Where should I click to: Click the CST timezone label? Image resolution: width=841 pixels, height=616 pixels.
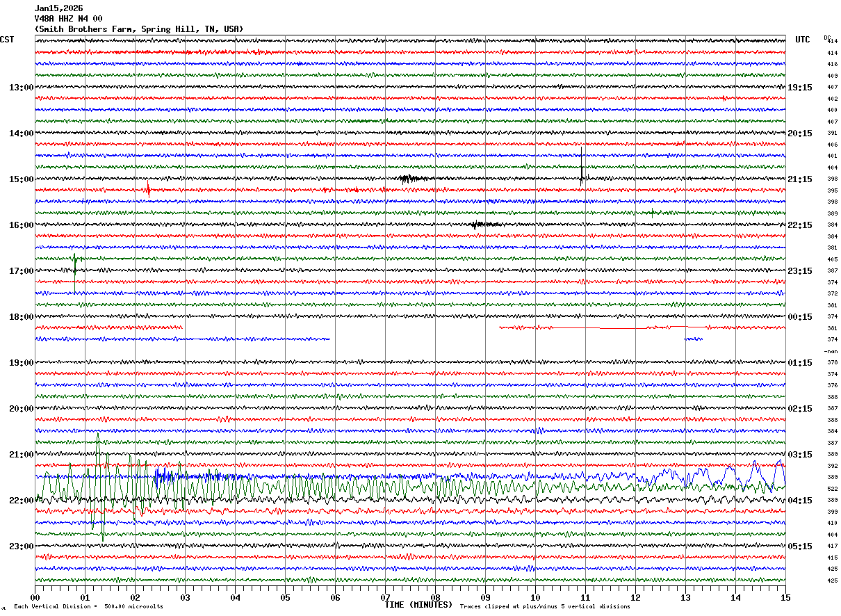(x=7, y=40)
